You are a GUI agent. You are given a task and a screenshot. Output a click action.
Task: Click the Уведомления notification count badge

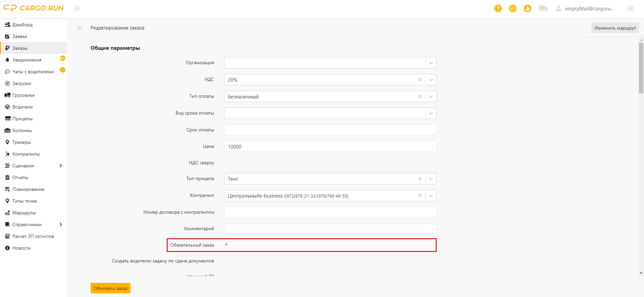tap(63, 58)
